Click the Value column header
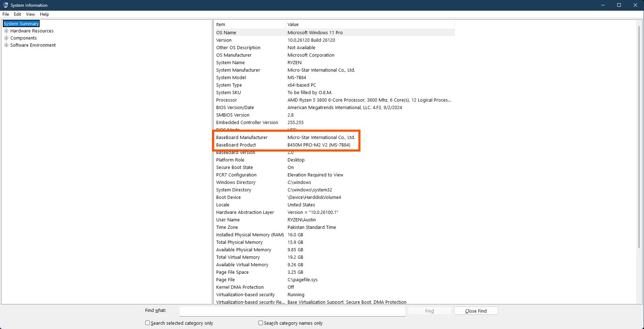The width and height of the screenshot is (644, 329). [370, 24]
